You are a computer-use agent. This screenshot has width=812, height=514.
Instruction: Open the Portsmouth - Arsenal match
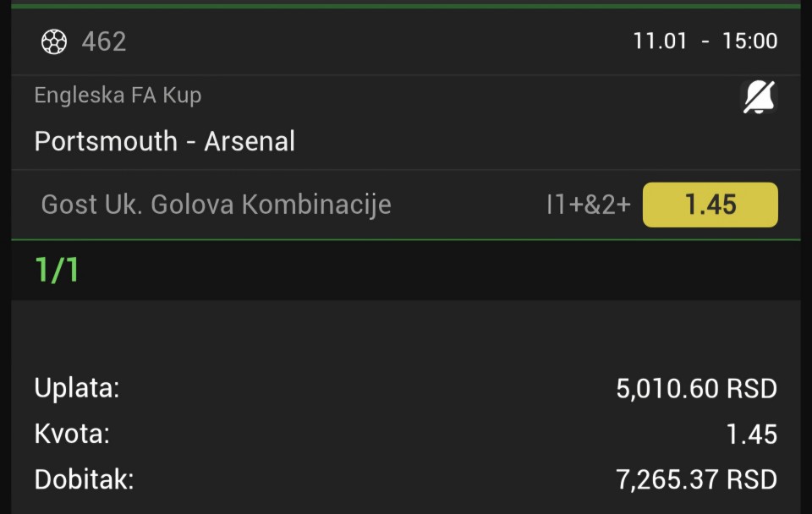164,140
